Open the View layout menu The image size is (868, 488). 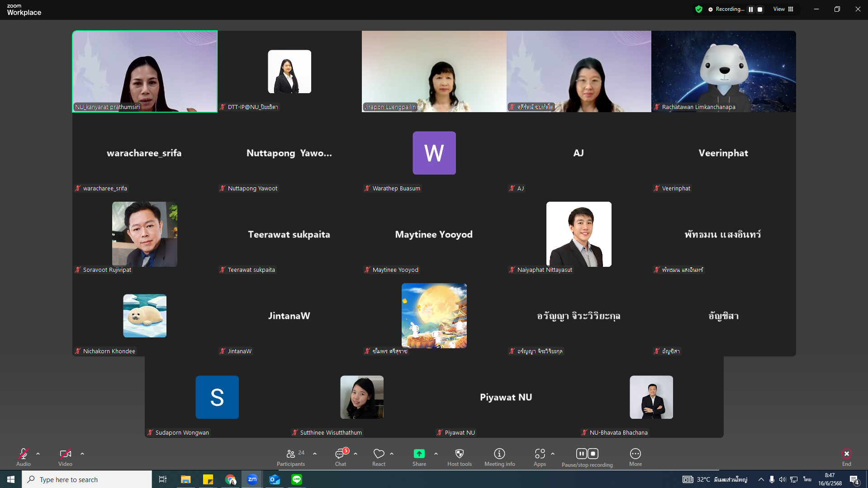pos(783,9)
